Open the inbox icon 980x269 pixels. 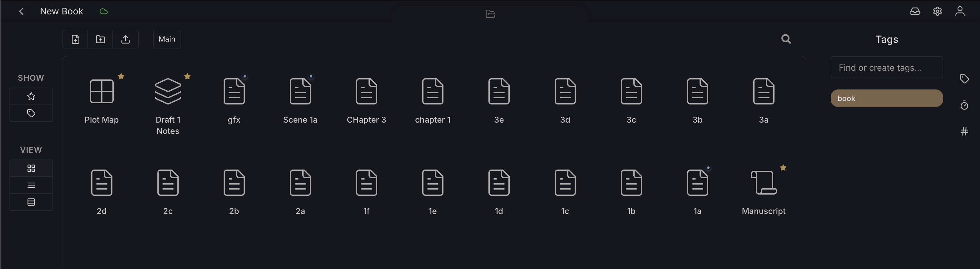point(915,12)
